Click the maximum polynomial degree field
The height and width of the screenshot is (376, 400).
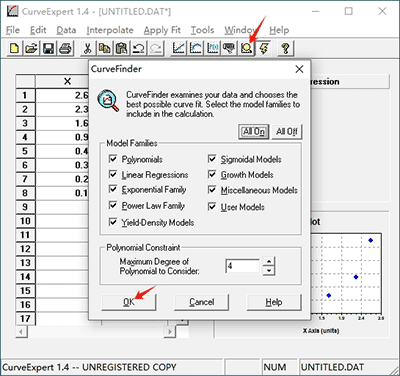pos(243,266)
